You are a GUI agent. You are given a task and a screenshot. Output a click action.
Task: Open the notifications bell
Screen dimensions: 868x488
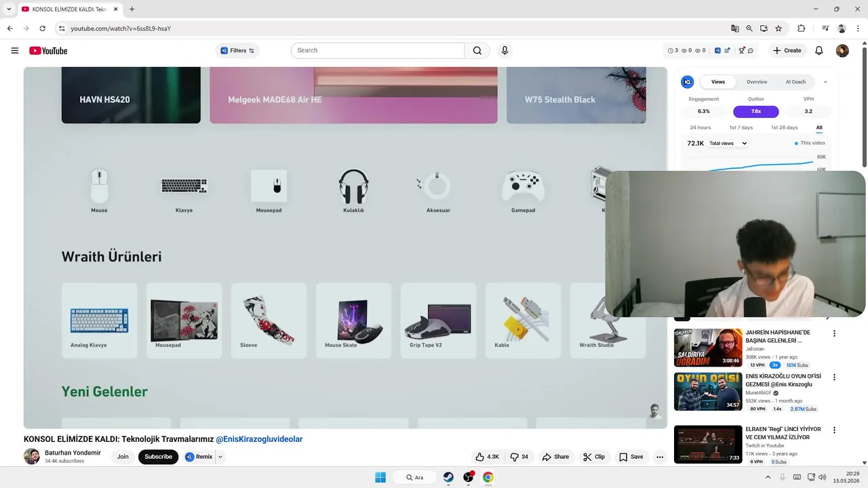819,50
